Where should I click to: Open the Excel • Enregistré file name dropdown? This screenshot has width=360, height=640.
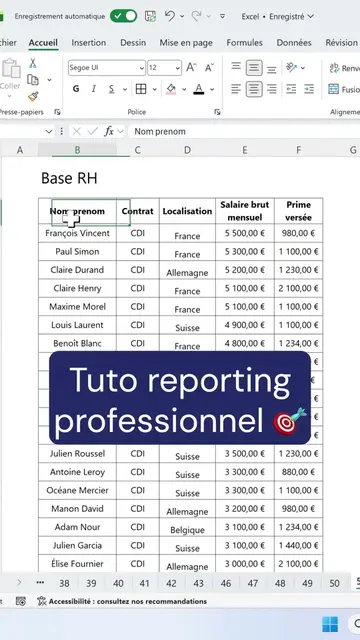pyautogui.click(x=278, y=16)
